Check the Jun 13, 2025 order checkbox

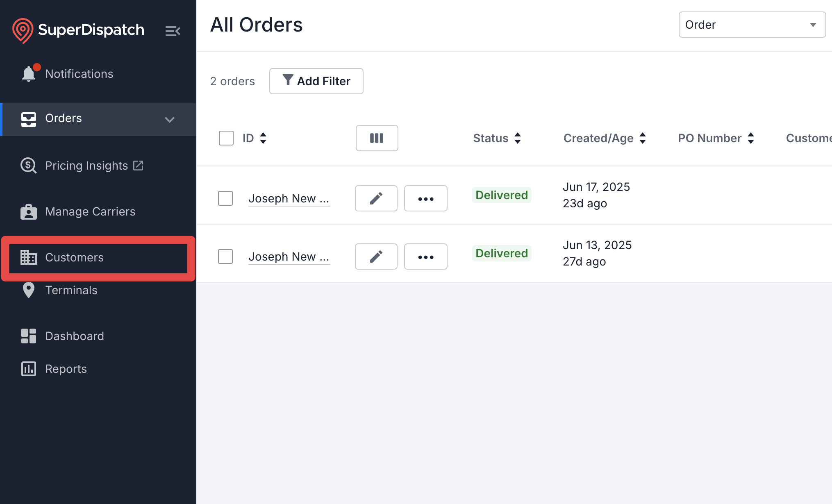[x=225, y=257]
